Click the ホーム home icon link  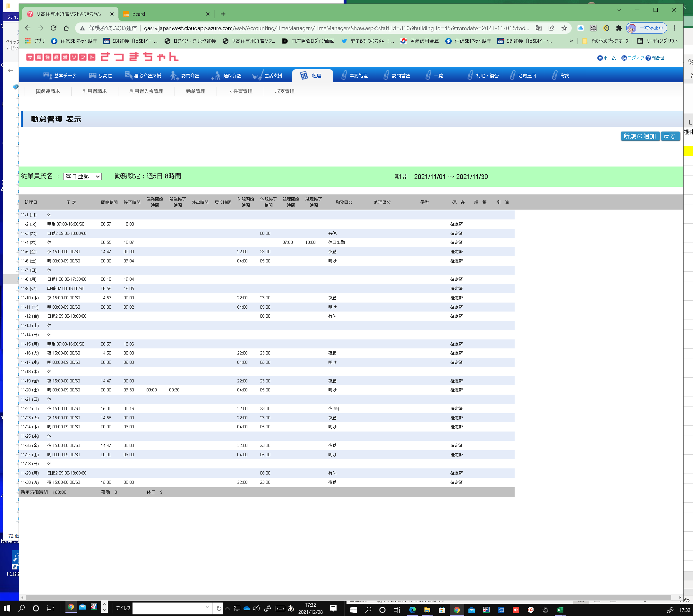tap(600, 58)
